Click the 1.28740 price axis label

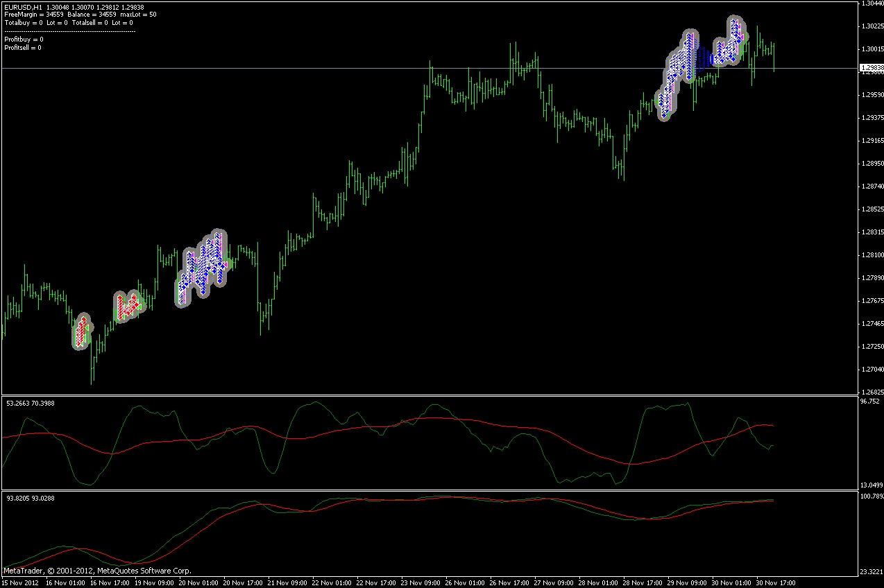872,187
